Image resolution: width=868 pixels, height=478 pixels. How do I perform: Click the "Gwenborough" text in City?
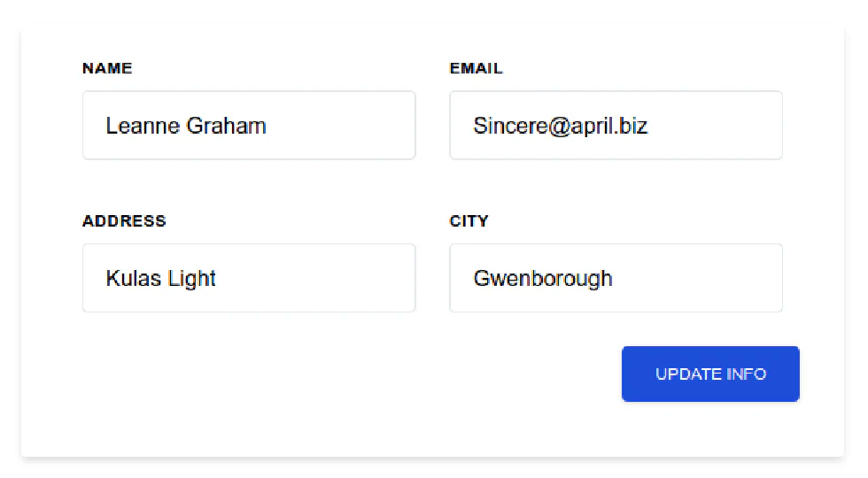543,278
